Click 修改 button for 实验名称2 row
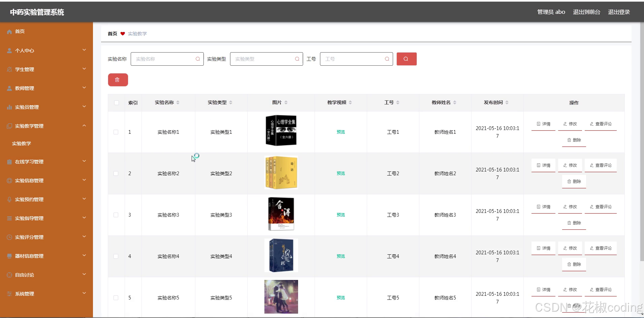644x318 pixels. (x=570, y=165)
